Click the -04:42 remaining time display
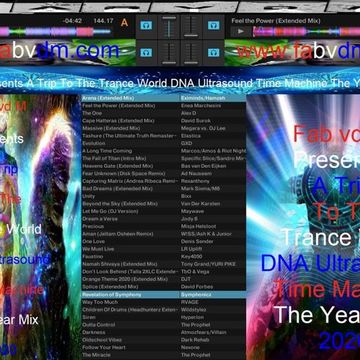 click(x=72, y=21)
